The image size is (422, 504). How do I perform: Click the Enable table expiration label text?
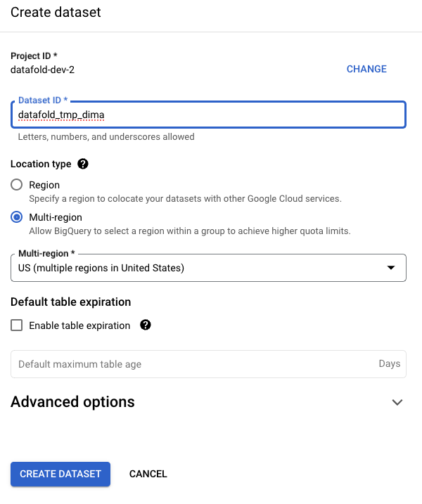(x=79, y=325)
